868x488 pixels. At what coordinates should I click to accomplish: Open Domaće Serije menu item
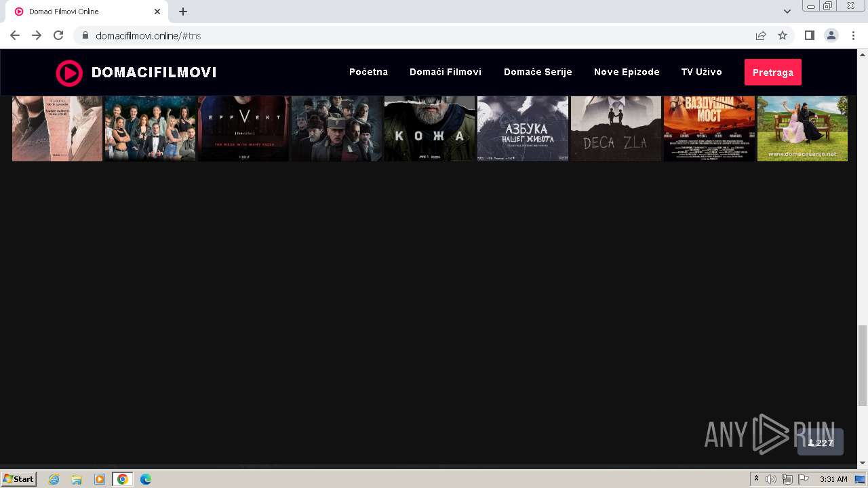coord(538,72)
